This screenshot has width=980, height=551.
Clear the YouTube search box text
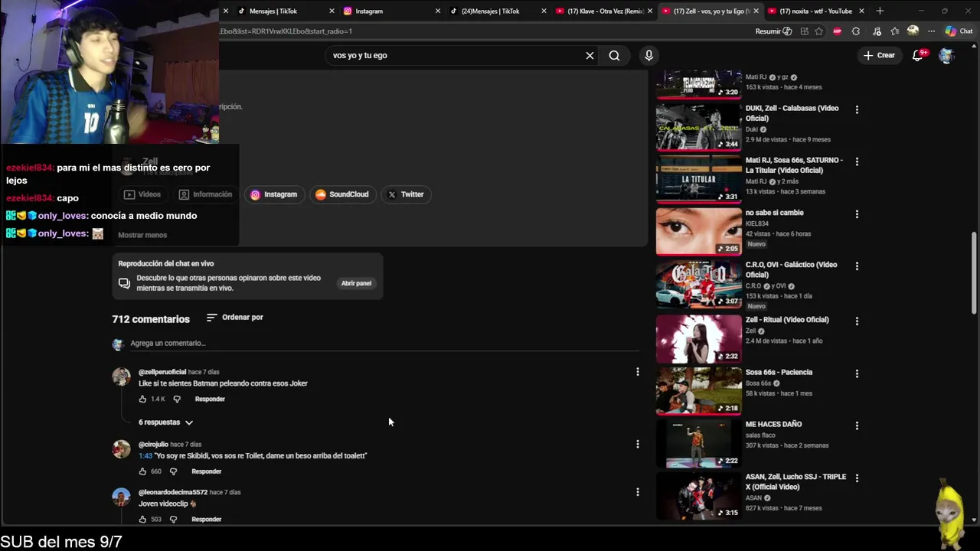(x=590, y=55)
